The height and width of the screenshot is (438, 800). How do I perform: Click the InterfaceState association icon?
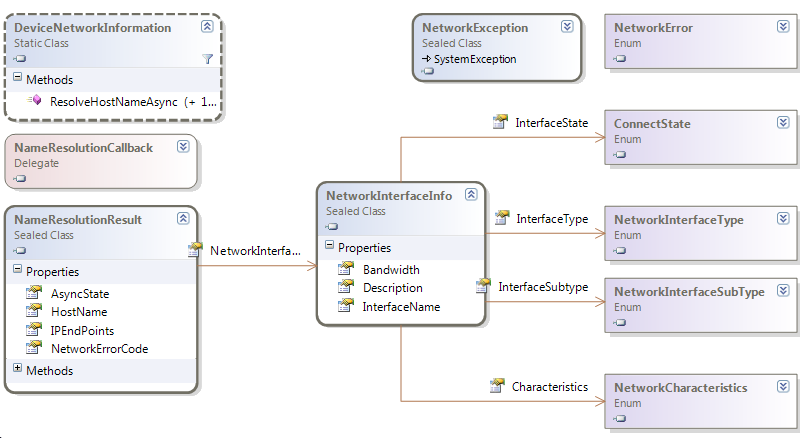[500, 121]
